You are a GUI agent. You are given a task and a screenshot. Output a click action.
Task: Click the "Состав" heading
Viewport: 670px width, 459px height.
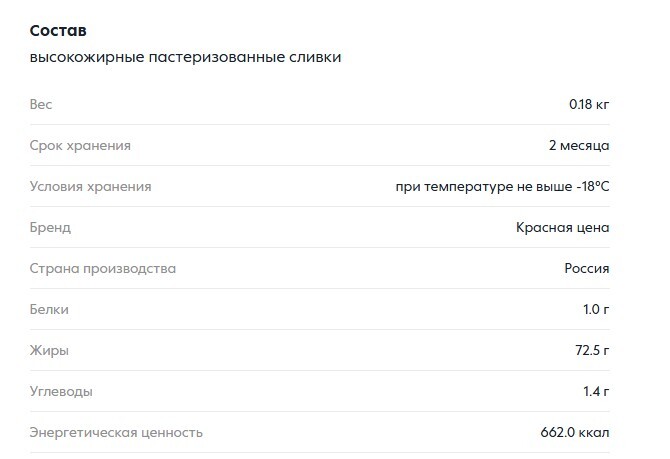(x=58, y=30)
